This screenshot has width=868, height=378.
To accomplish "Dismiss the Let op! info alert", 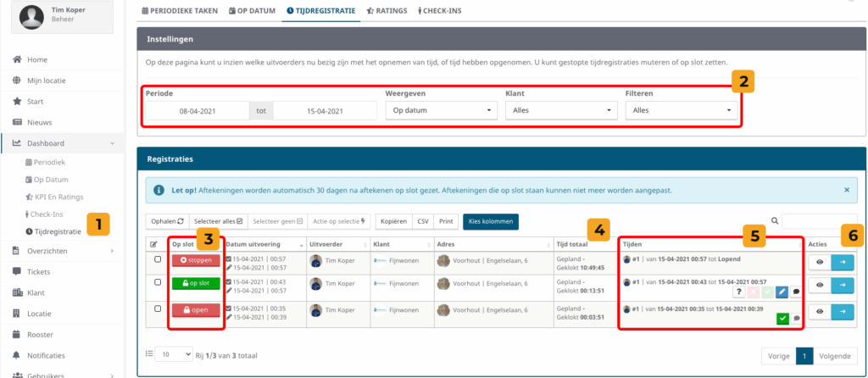I will (846, 190).
